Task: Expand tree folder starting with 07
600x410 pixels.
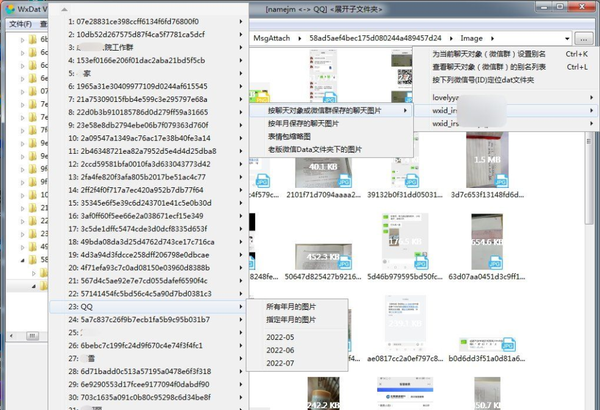Action: (22, 91)
